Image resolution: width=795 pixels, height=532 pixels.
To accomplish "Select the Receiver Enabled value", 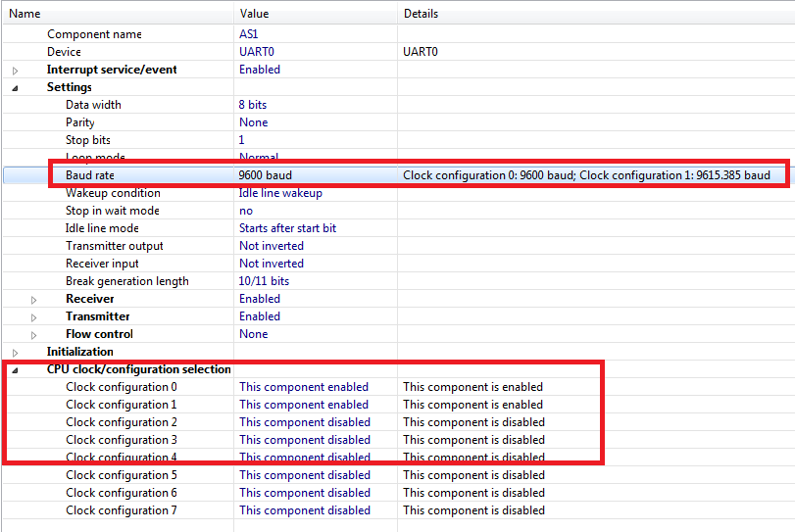I will pos(260,299).
